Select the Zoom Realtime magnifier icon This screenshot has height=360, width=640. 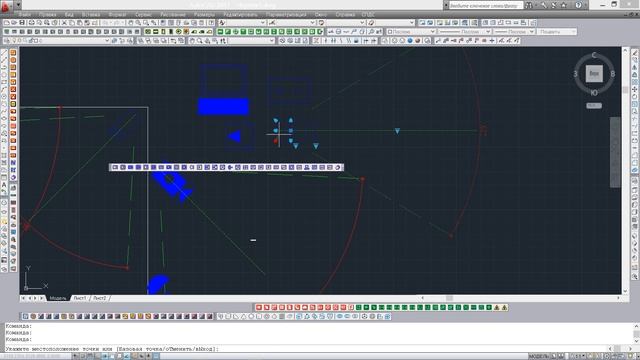[138, 22]
